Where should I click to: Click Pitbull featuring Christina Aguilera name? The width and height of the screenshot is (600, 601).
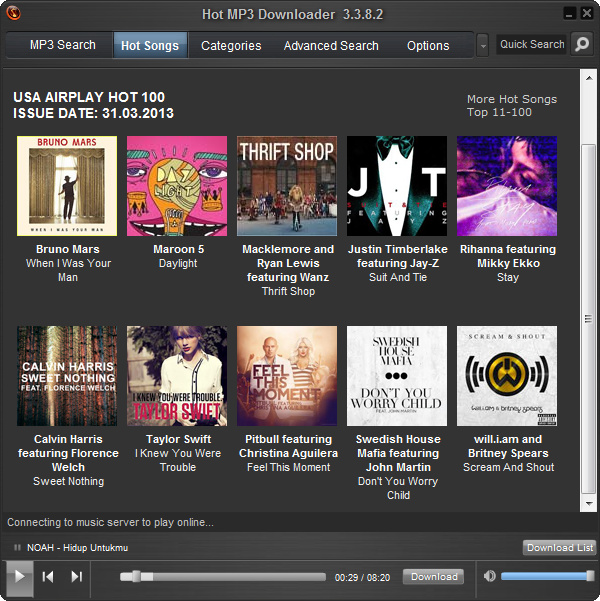tap(288, 446)
